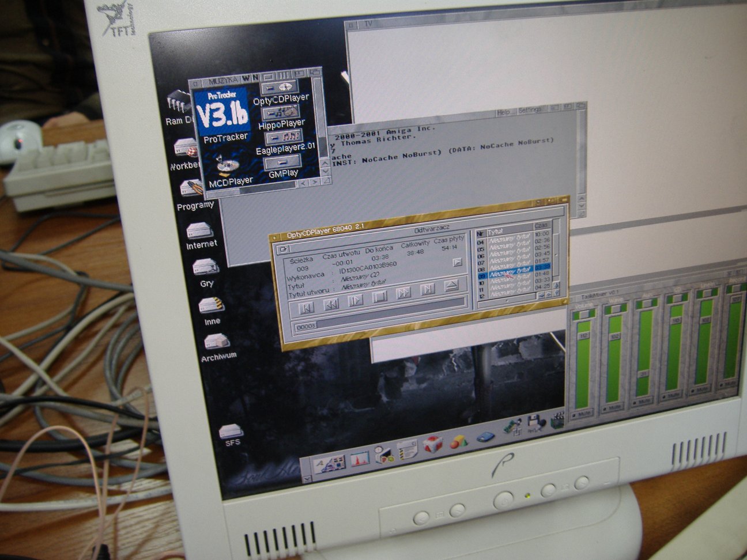Screen dimensions: 747x560
Task: Mute the CD channel in the mixer
Action: coord(671,396)
